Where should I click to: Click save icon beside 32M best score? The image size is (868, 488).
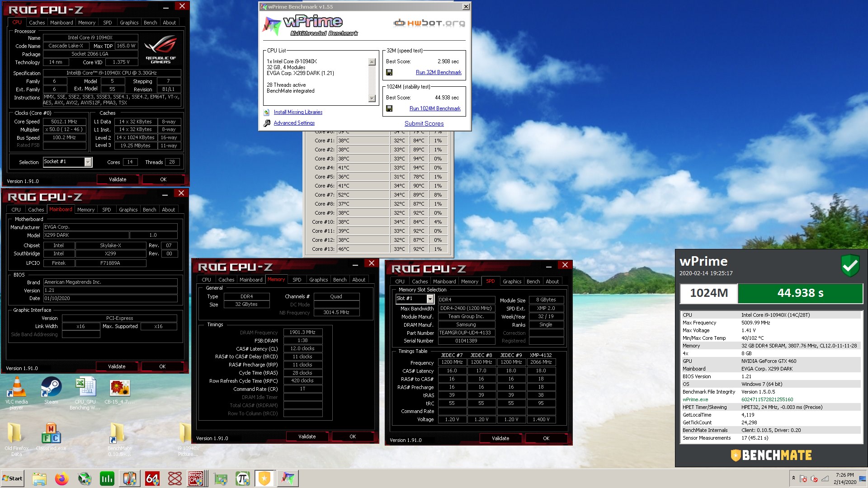coord(389,72)
